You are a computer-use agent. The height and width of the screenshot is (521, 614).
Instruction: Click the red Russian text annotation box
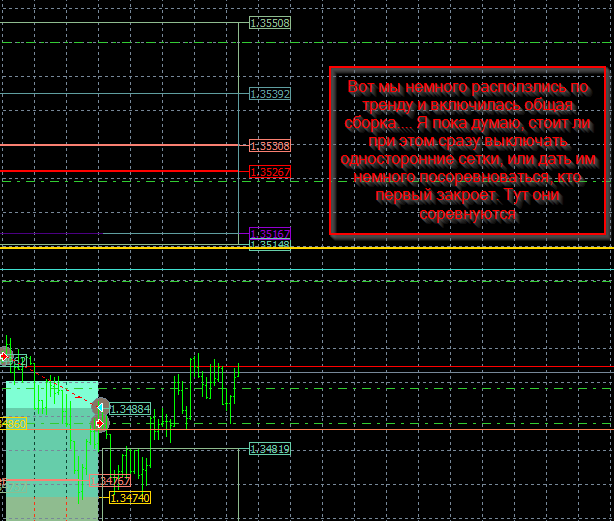tap(468, 151)
